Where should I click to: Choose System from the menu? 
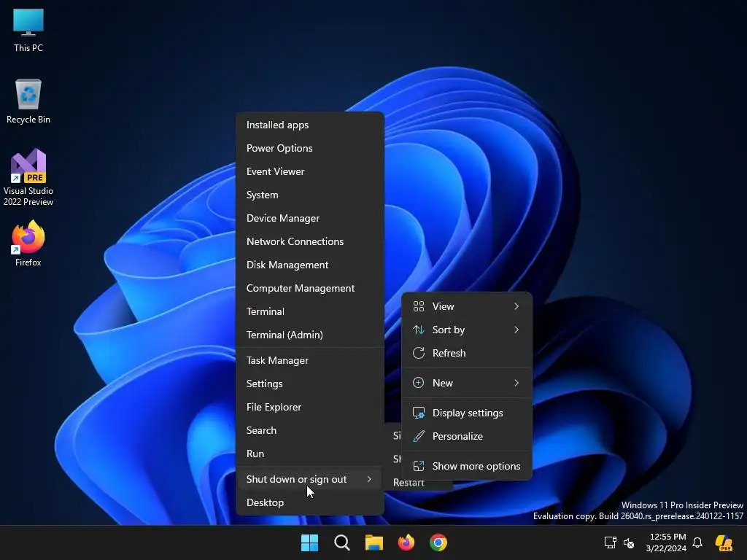(310, 195)
